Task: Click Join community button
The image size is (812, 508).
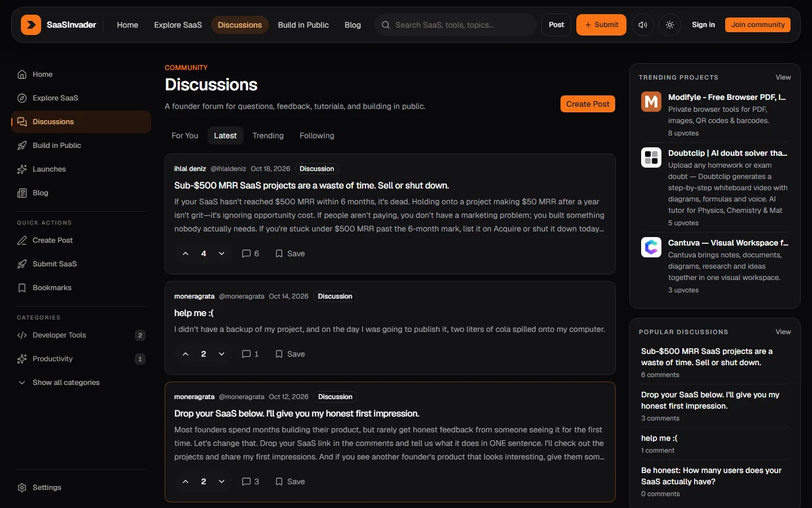Action: click(x=758, y=25)
